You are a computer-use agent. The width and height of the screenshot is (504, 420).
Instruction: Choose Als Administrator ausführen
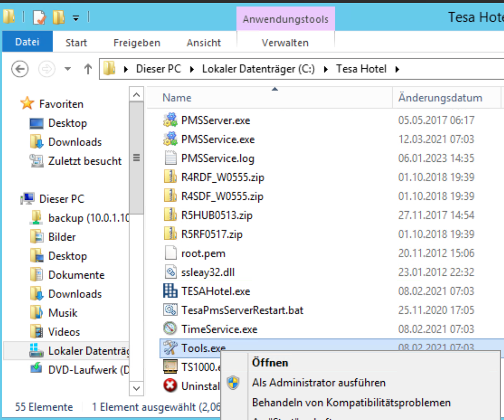[x=319, y=382]
